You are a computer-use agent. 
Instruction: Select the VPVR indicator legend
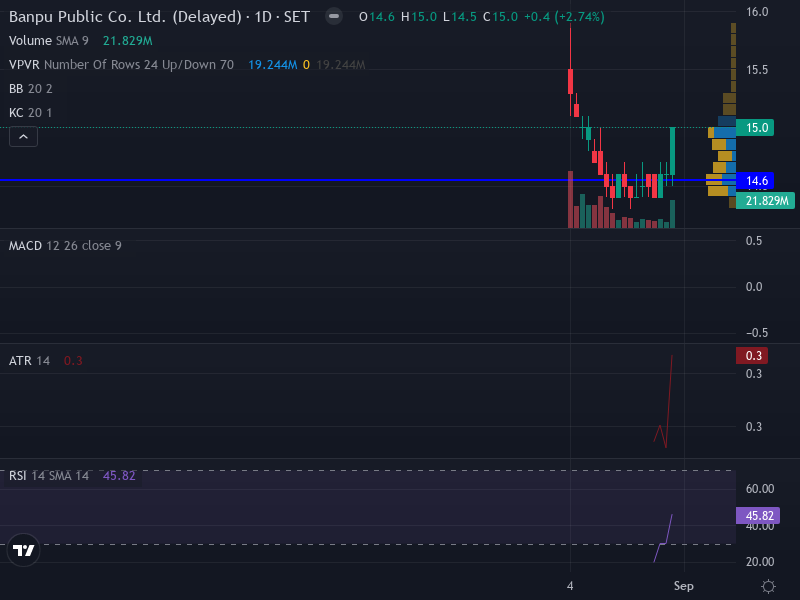pyautogui.click(x=121, y=65)
